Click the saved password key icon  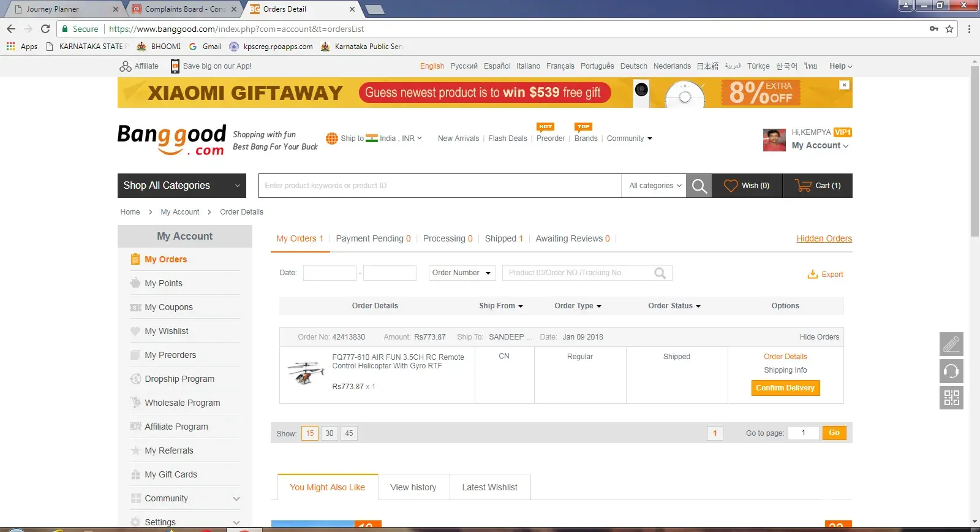pyautogui.click(x=934, y=29)
